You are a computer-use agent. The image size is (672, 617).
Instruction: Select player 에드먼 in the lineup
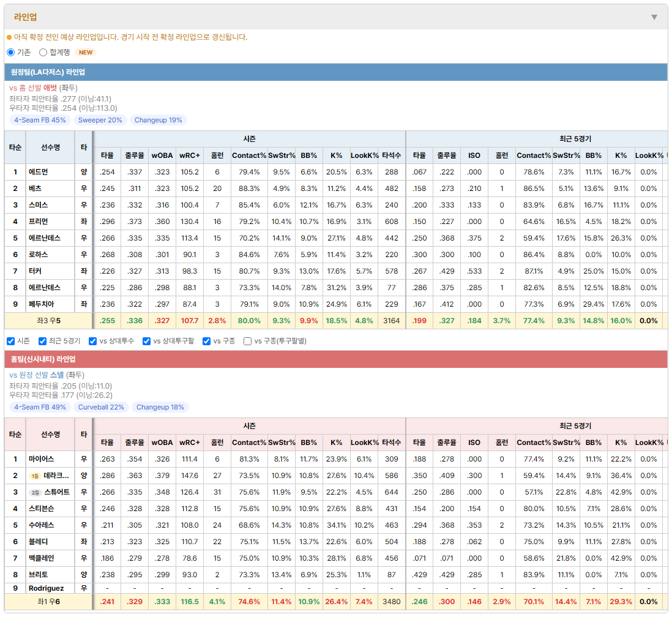[38, 173]
